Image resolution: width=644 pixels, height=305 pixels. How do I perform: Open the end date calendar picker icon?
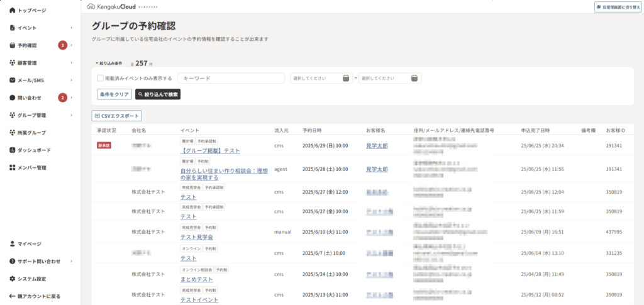(414, 78)
